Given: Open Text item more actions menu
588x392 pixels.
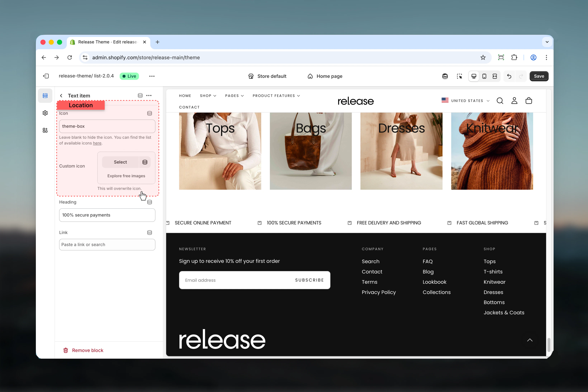Looking at the screenshot, I should click(149, 96).
